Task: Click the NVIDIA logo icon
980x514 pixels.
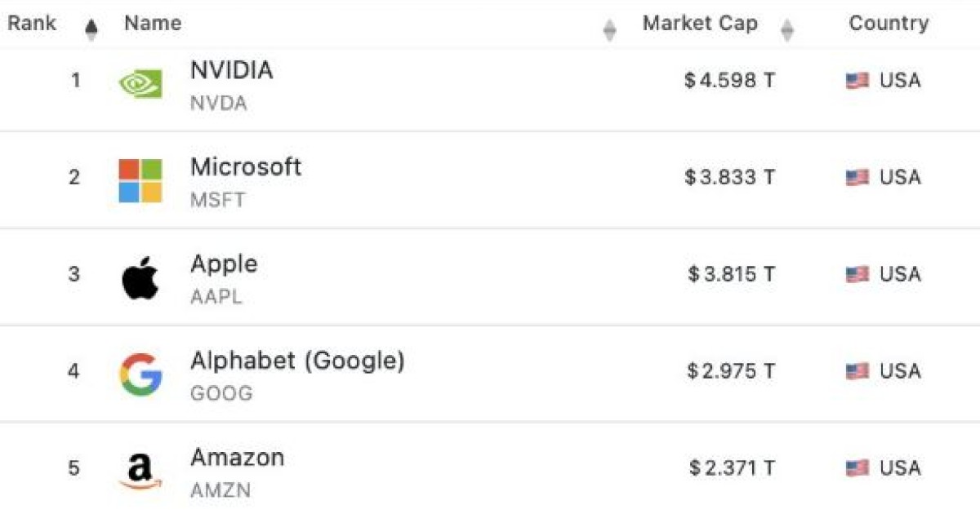Action: tap(140, 82)
